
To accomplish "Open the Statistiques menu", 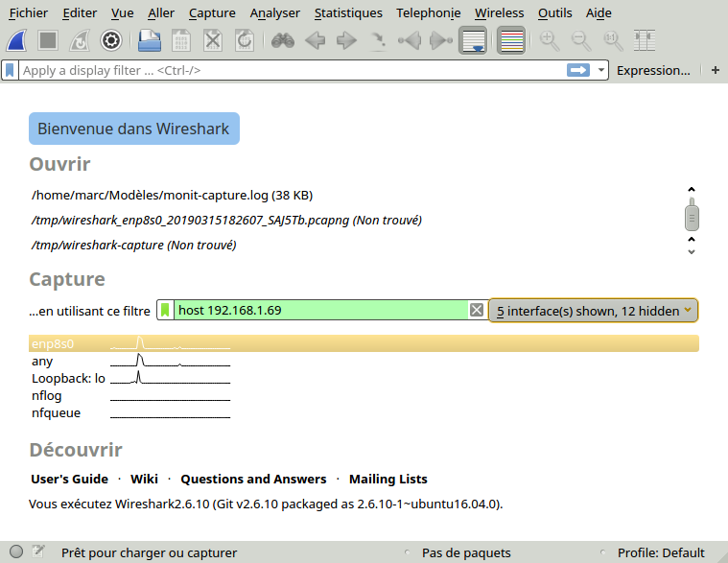I will tap(348, 13).
